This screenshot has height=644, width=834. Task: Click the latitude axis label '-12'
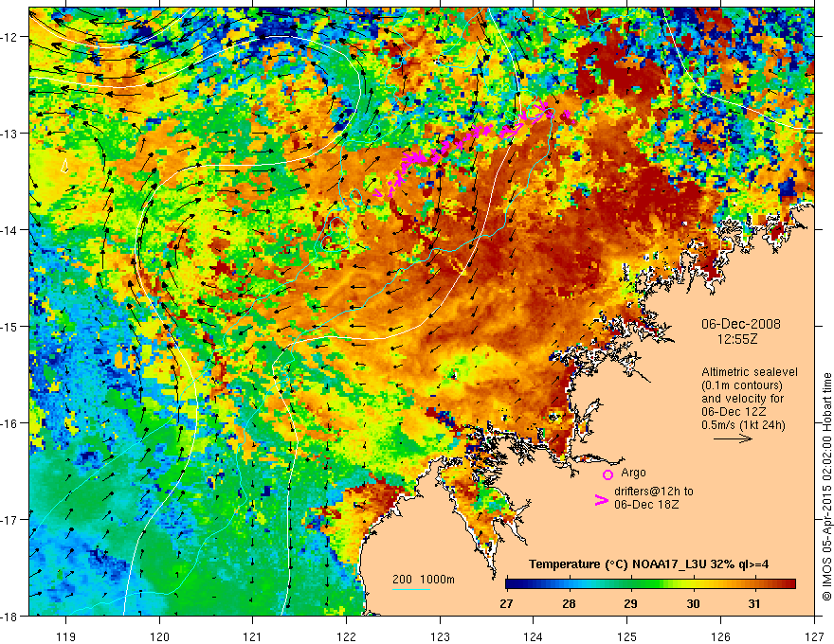pos(9,37)
